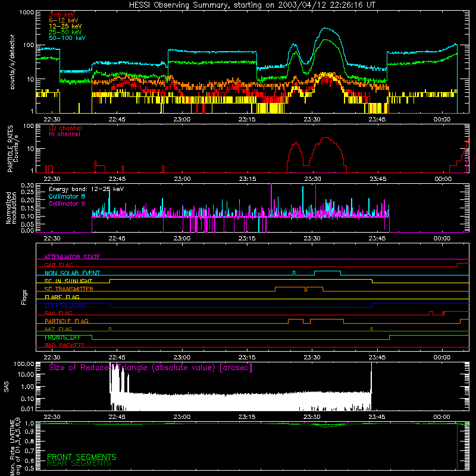Click the 1000 tick label on count-rate axis
This screenshot has width=476, height=476.
point(27,12)
